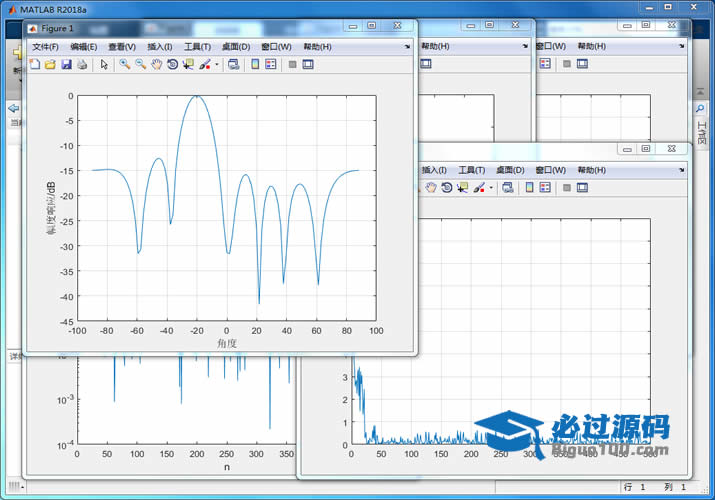Save Figure 1 using the floppy disk icon
Screen dimensions: 715x500
pyautogui.click(x=66, y=65)
